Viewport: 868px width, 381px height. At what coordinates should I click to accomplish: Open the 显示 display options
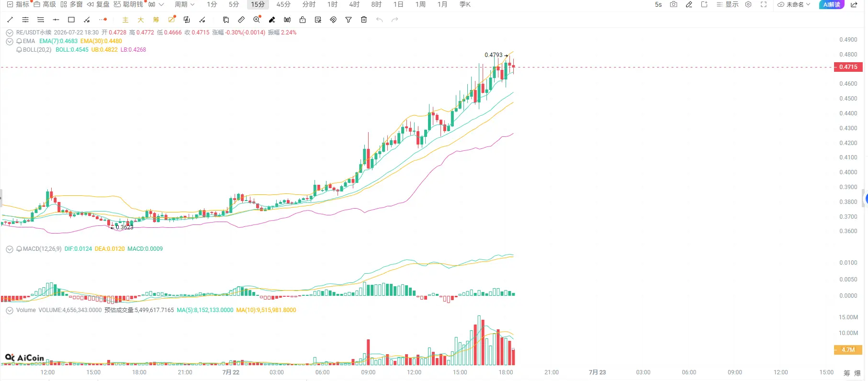tap(727, 4)
